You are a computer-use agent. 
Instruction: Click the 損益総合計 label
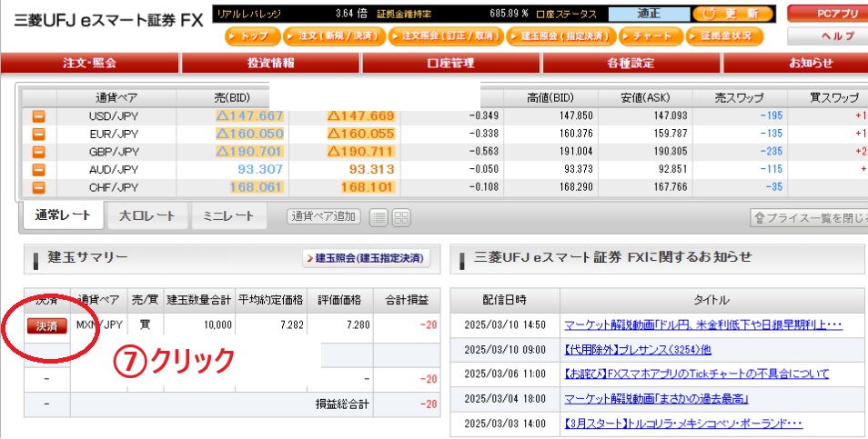point(341,404)
